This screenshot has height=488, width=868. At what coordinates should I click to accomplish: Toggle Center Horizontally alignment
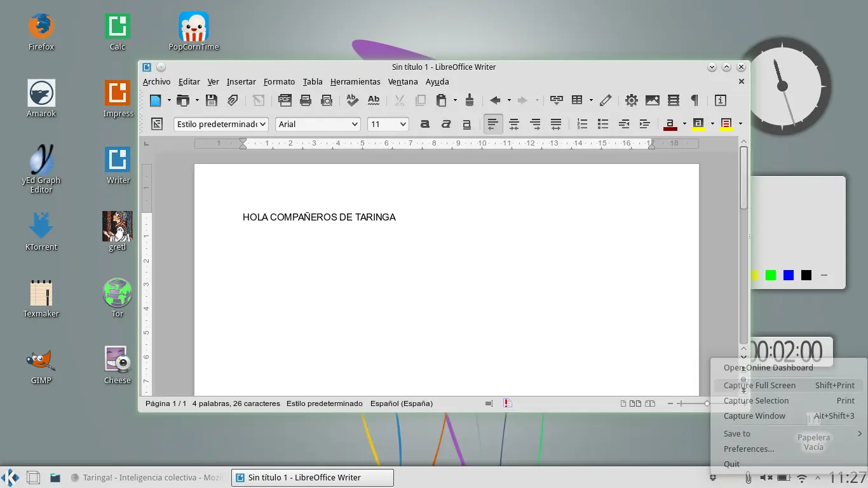pos(514,124)
